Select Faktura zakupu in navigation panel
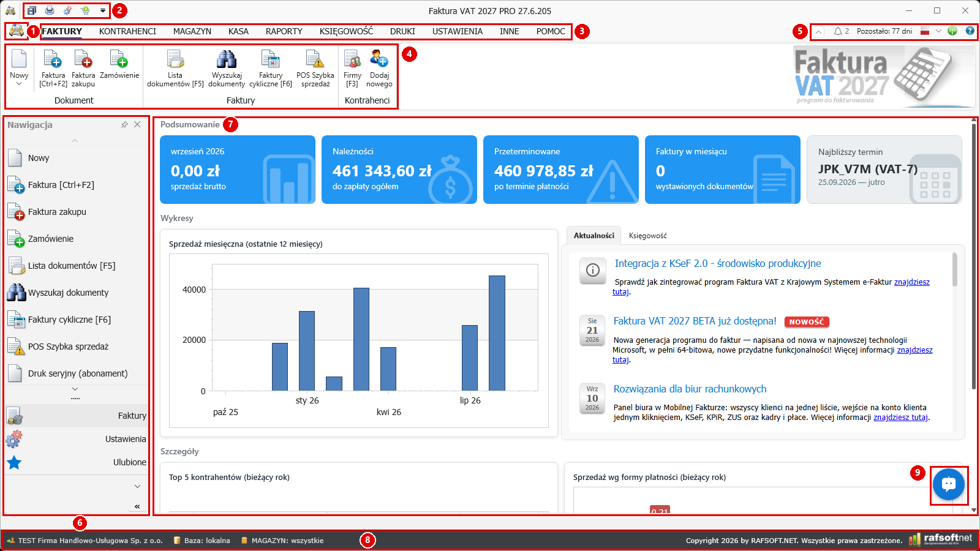 [x=77, y=212]
